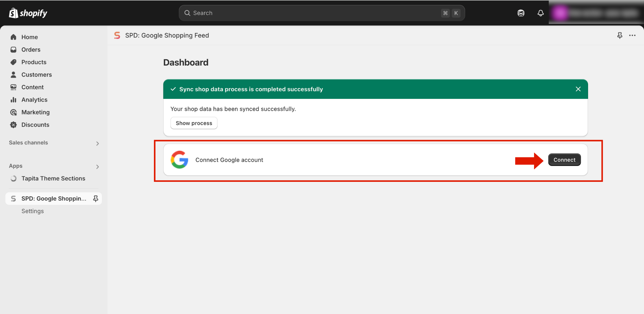The height and width of the screenshot is (314, 644).
Task: Open the Discounts page
Action: coord(54,125)
